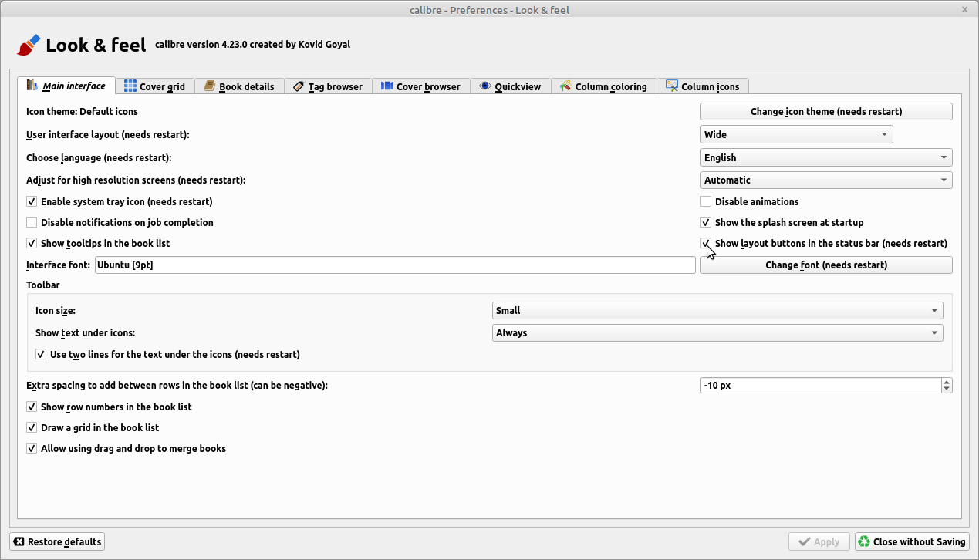Screen dimensions: 979x560
Task: Check the Disable animations checkbox
Action: pos(706,201)
